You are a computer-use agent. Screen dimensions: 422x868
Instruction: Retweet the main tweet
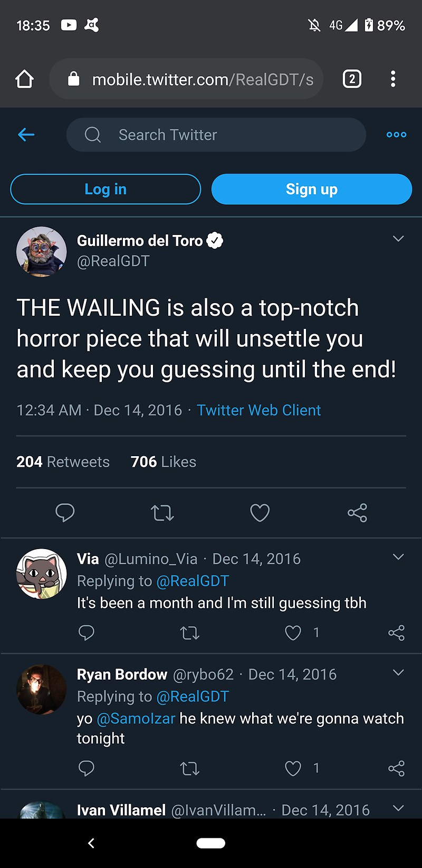pos(162,513)
